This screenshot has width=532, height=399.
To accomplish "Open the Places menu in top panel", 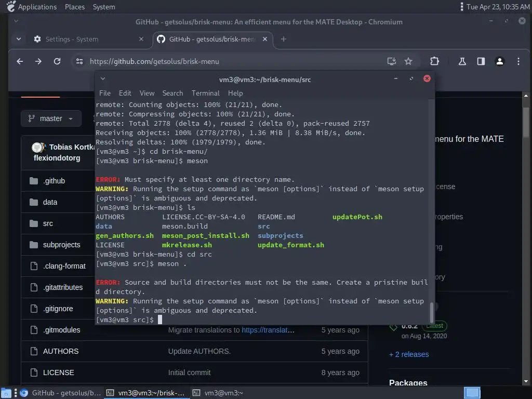I will (x=75, y=7).
